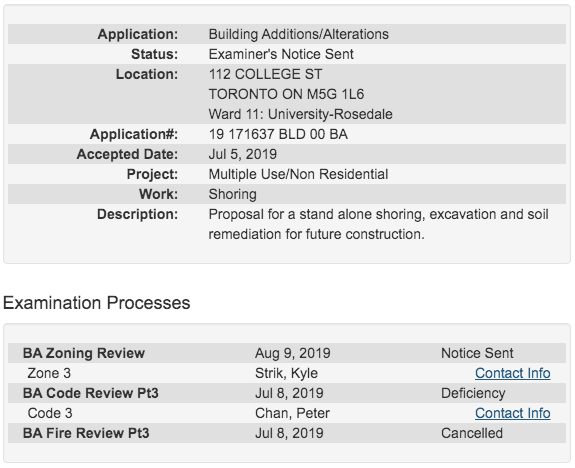The width and height of the screenshot is (575, 468).
Task: Click the Examiner's Notice Sent status value
Action: (281, 54)
